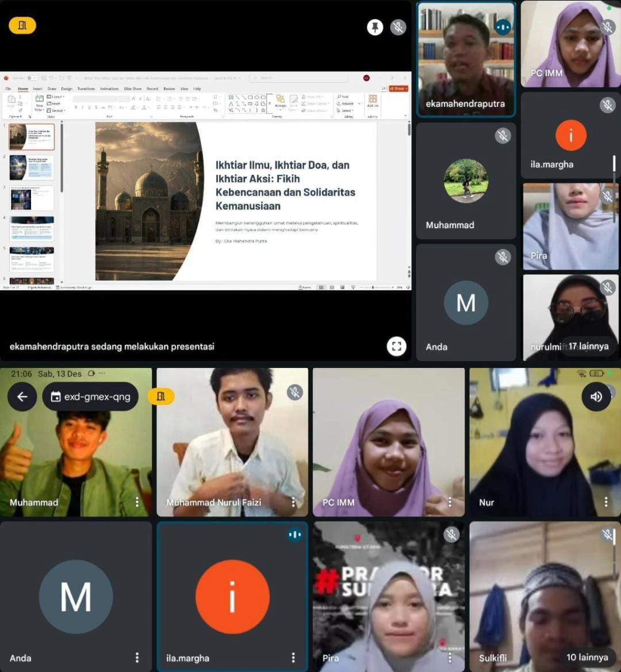
Task: Mute the microphone on Pira's video tile
Action: [608, 197]
